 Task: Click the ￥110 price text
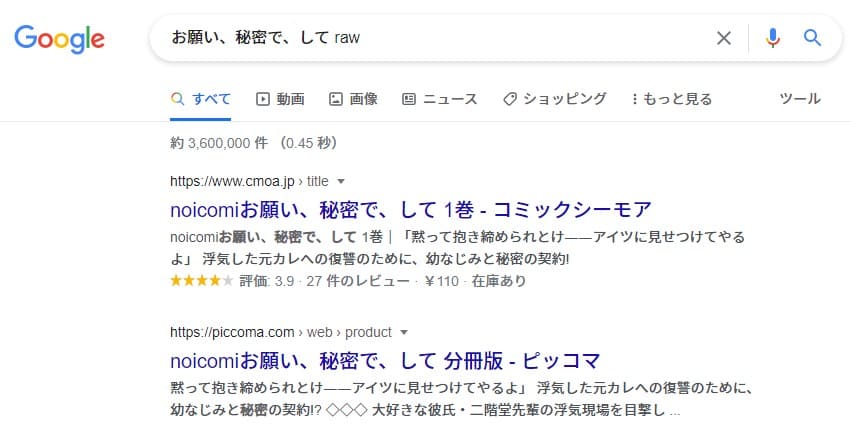441,281
